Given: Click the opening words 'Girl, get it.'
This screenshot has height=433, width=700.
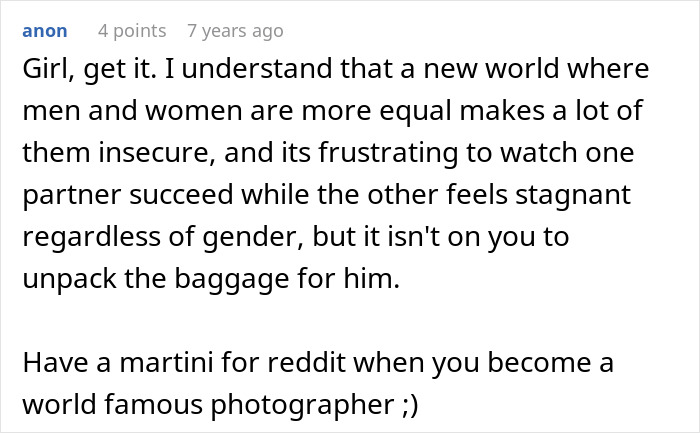Looking at the screenshot, I should (89, 69).
